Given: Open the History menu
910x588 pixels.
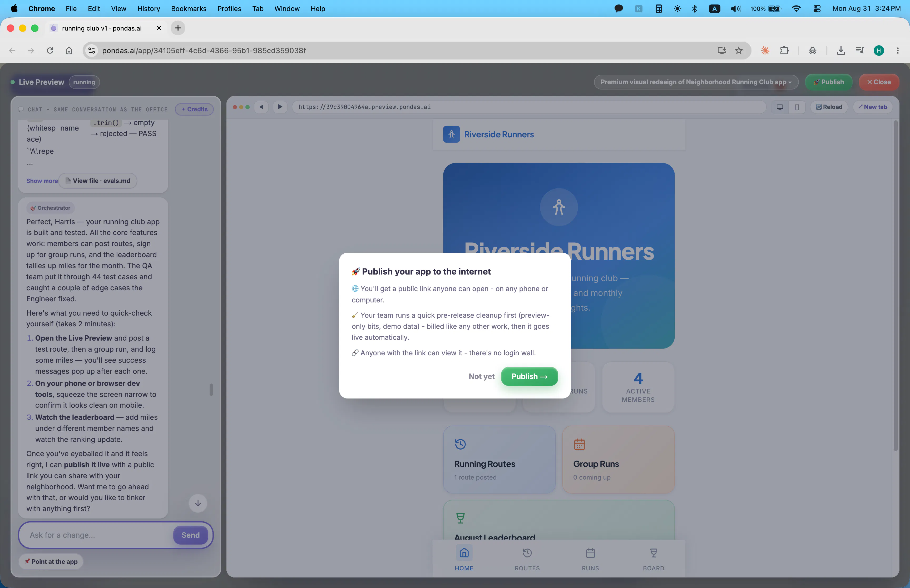Looking at the screenshot, I should click(x=149, y=8).
